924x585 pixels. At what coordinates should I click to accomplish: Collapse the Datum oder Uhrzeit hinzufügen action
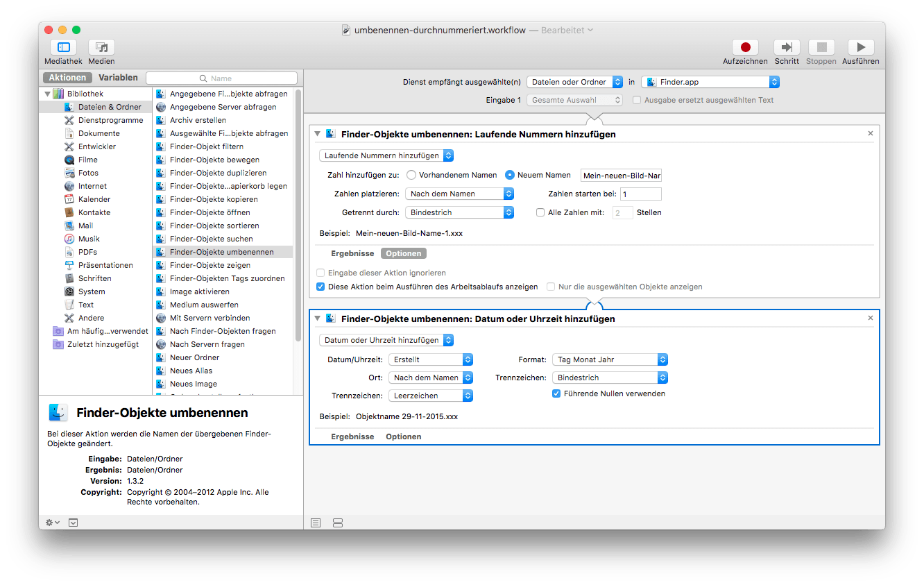click(317, 319)
